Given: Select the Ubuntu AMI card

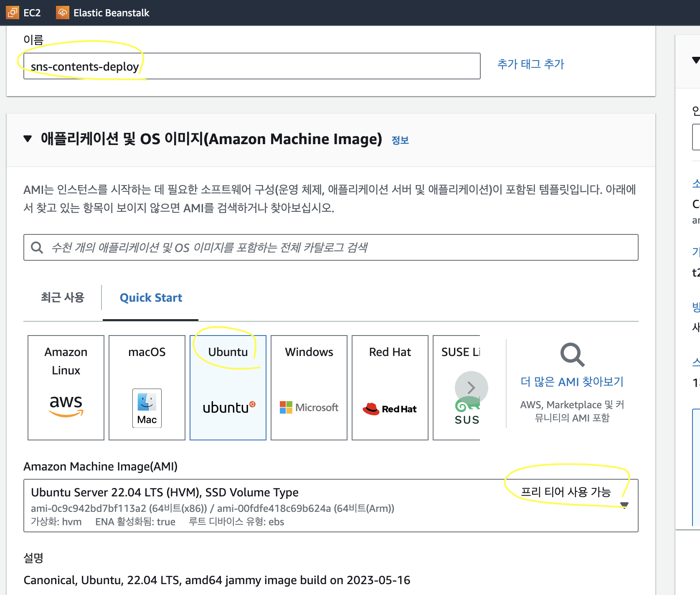Looking at the screenshot, I should (x=228, y=388).
